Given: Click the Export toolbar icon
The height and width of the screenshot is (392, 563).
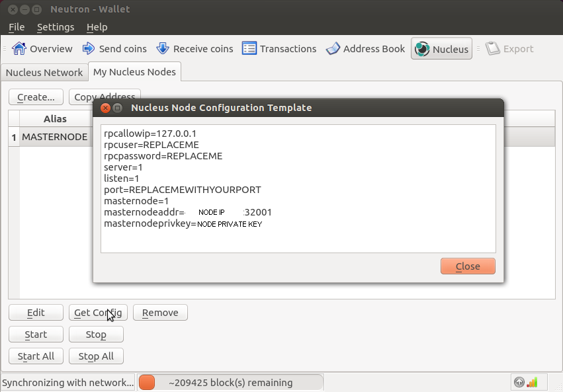Looking at the screenshot, I should pos(493,48).
